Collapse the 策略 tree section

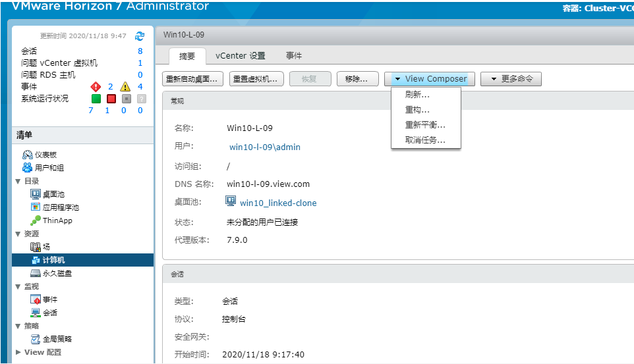point(18,326)
